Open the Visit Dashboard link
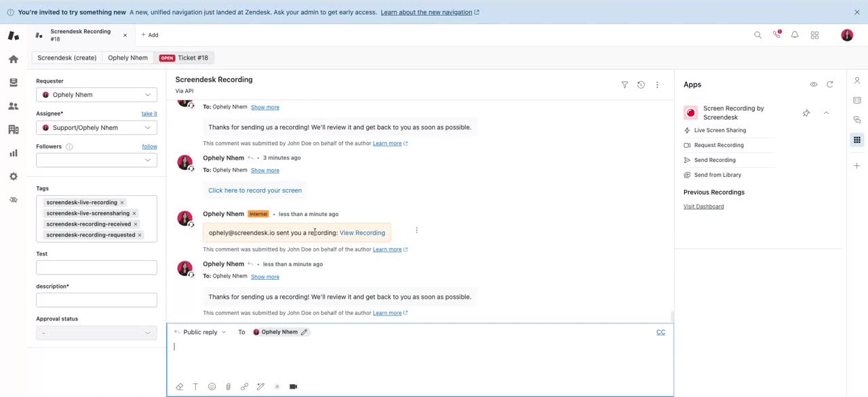This screenshot has height=397, width=868. coord(703,207)
